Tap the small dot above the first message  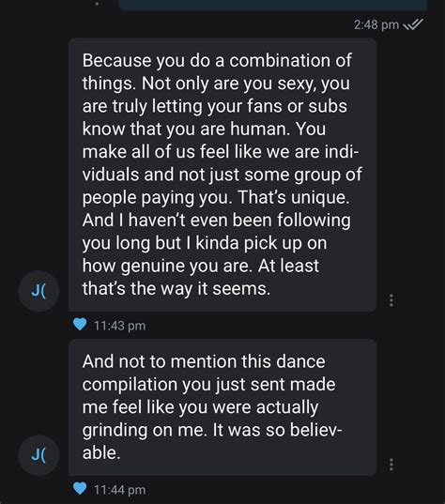(x=97, y=5)
